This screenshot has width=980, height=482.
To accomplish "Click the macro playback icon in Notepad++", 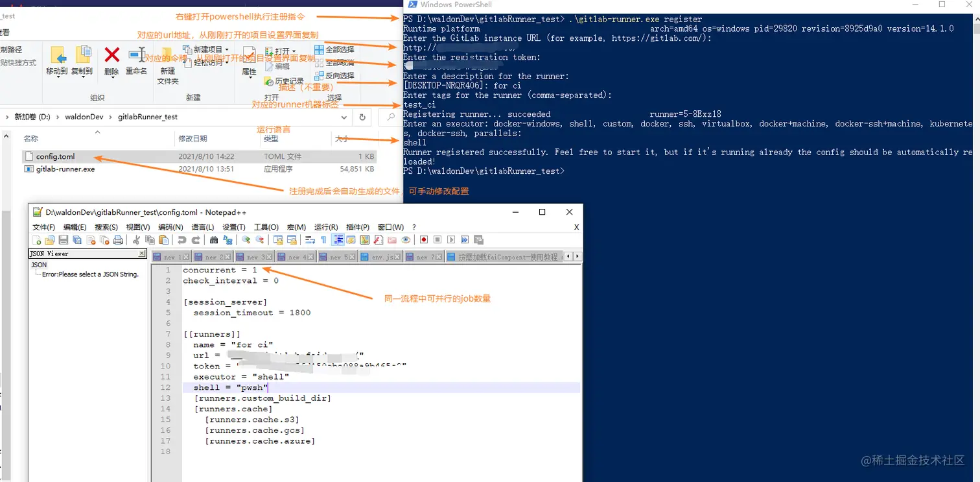I will pyautogui.click(x=451, y=240).
